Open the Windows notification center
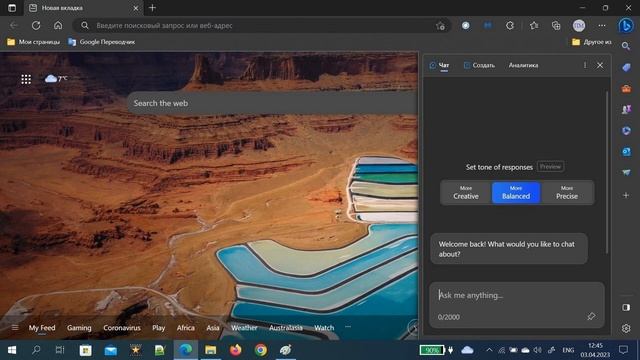This screenshot has height=360, width=640. (623, 350)
